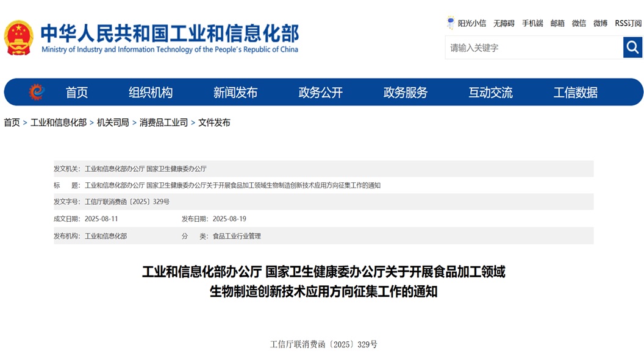Image resolution: width=644 pixels, height=362 pixels.
Task: Click the 邮箱 link at top
Action: [x=557, y=23]
